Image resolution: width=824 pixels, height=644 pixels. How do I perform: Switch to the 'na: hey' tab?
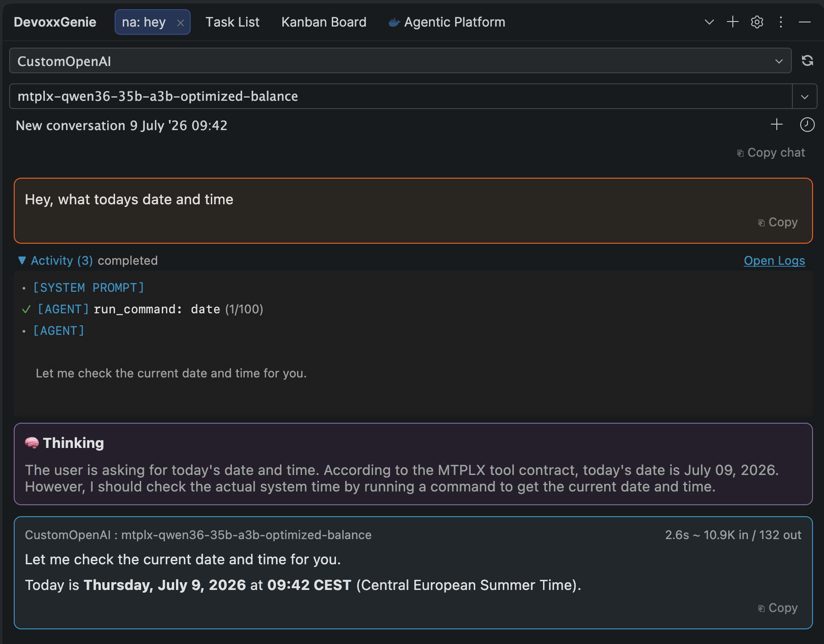pos(143,22)
